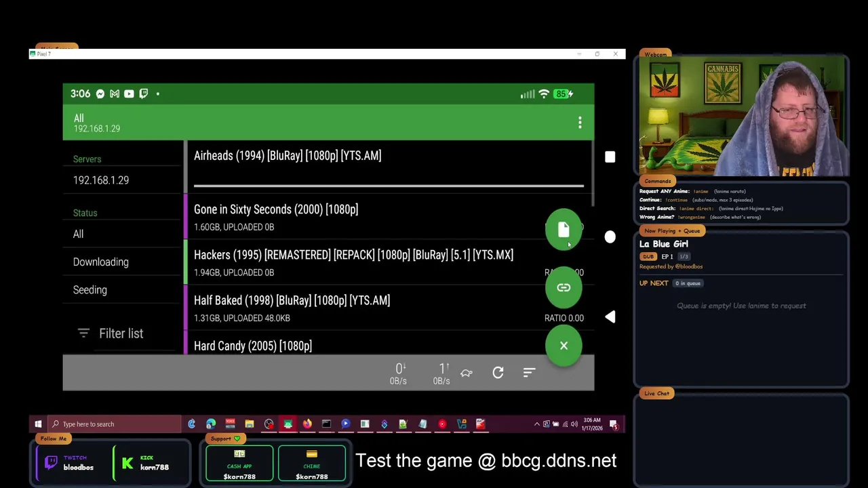Screen dimensions: 868x488
Task: Click the taskbar volume icon
Action: (x=574, y=424)
